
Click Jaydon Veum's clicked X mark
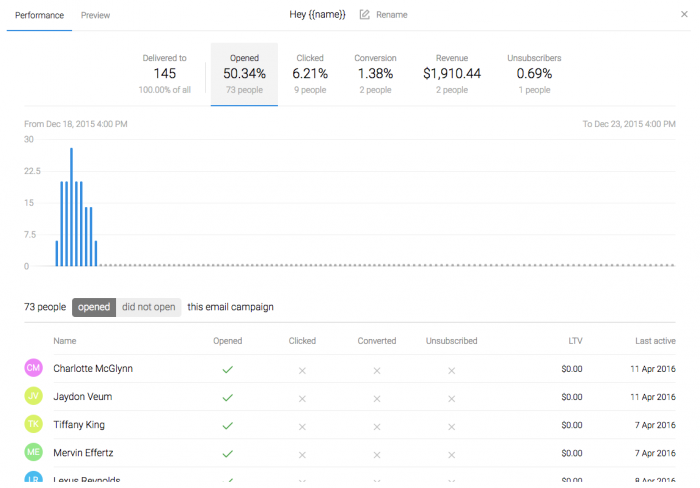[301, 398]
